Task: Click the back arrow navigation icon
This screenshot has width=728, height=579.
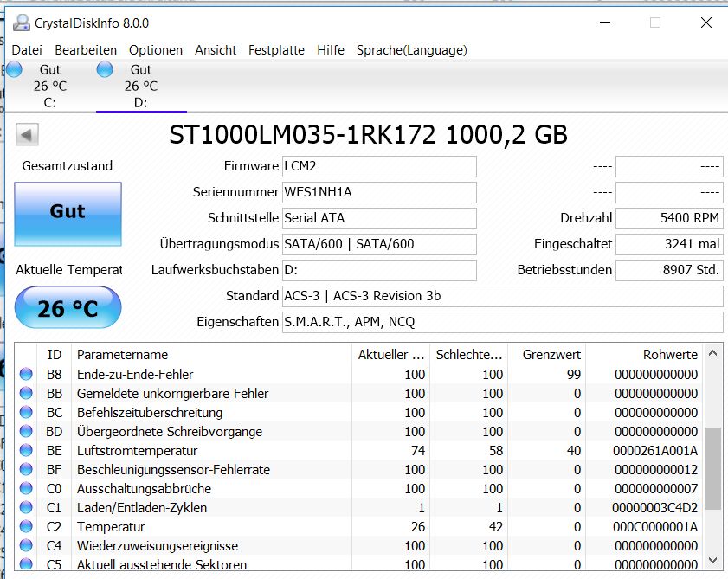Action: (x=27, y=135)
